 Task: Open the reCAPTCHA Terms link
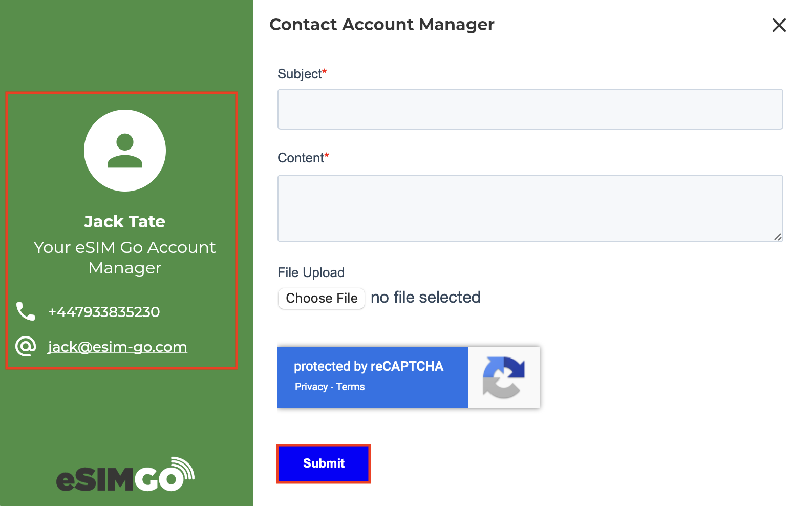(351, 387)
